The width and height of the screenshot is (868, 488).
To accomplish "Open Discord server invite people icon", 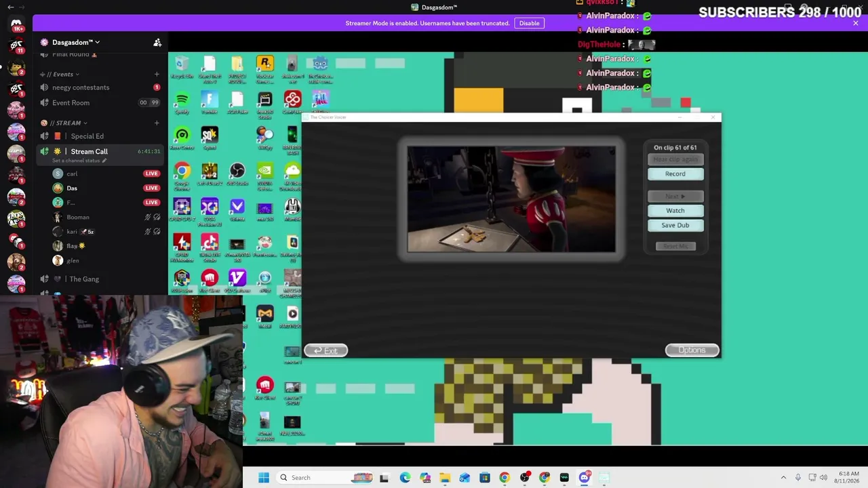I will coord(157,42).
